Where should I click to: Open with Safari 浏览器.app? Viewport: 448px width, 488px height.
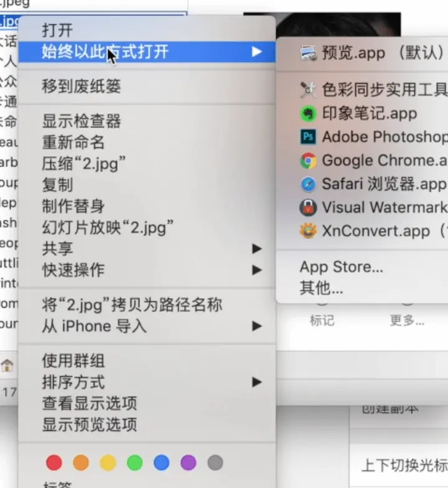point(362,184)
